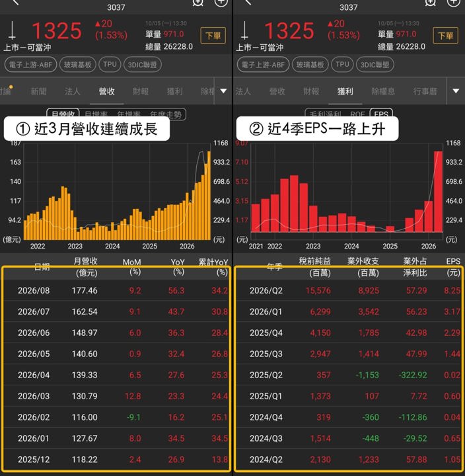
Task: Tap the MoM column header
Action: coord(132,267)
